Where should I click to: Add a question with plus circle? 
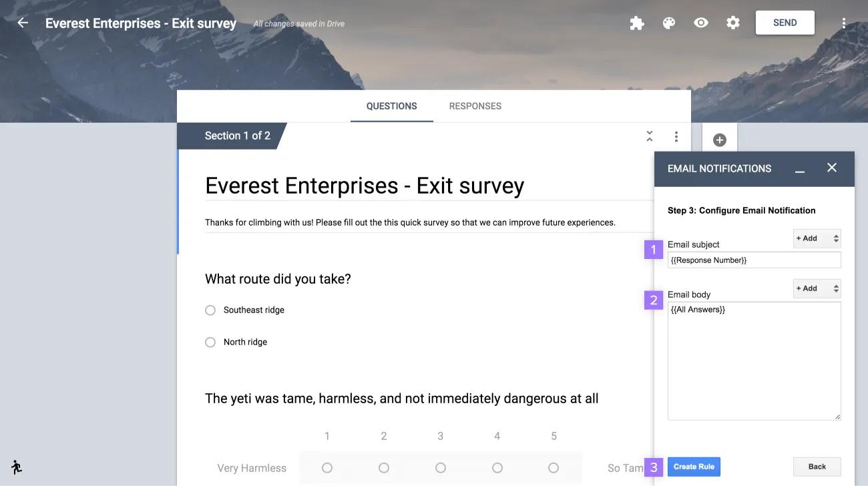(x=720, y=140)
